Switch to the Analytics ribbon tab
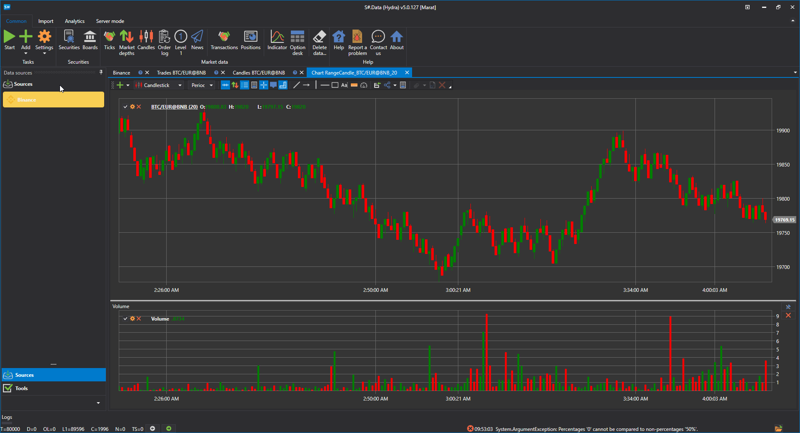800x433 pixels. [75, 21]
